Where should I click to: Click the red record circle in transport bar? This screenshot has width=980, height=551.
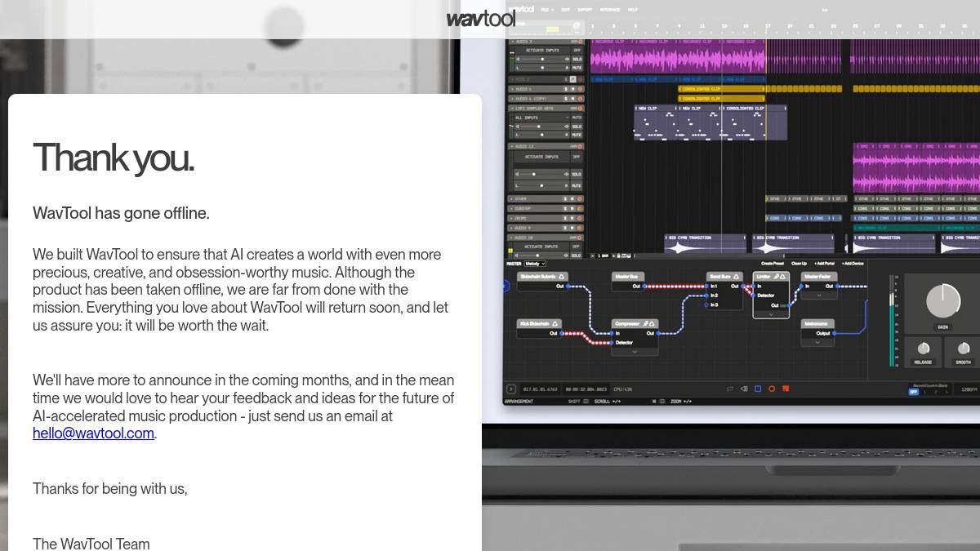point(773,389)
